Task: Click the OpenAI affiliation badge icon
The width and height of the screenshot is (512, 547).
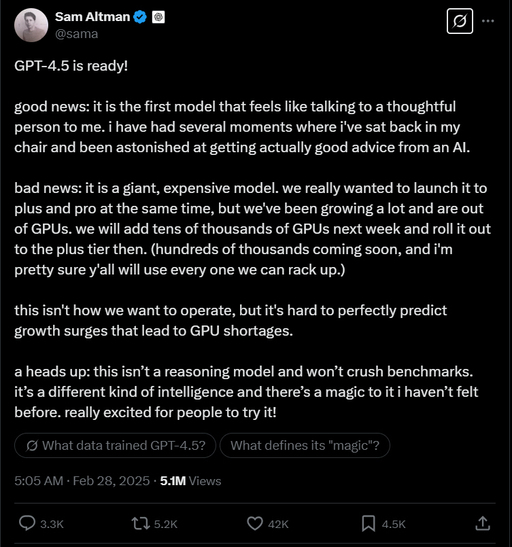Action: (x=158, y=17)
